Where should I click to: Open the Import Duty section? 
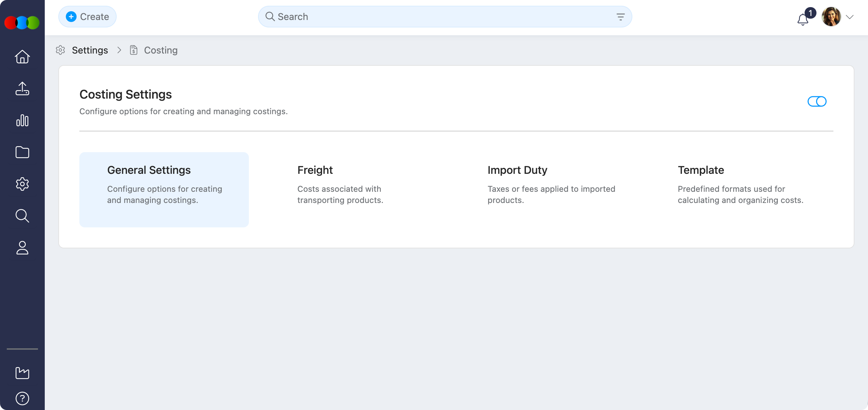click(551, 185)
